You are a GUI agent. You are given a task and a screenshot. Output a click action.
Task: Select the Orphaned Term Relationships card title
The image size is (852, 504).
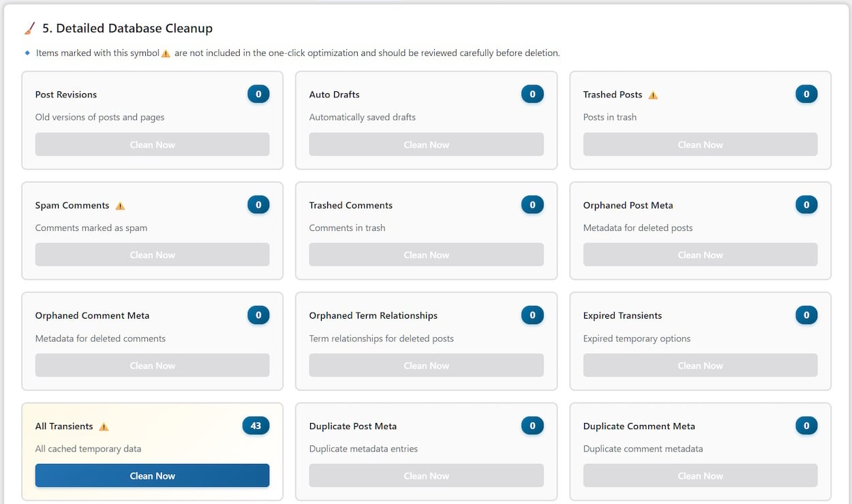[373, 316]
